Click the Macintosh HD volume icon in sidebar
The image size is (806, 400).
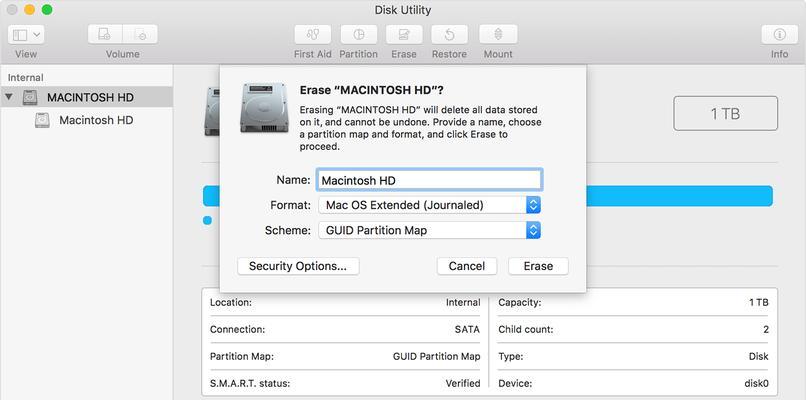pos(42,120)
